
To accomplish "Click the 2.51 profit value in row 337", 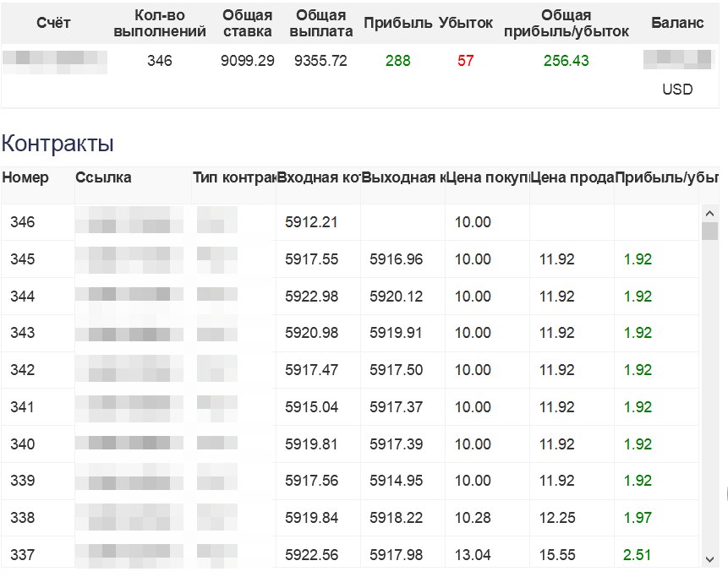I will tap(638, 555).
